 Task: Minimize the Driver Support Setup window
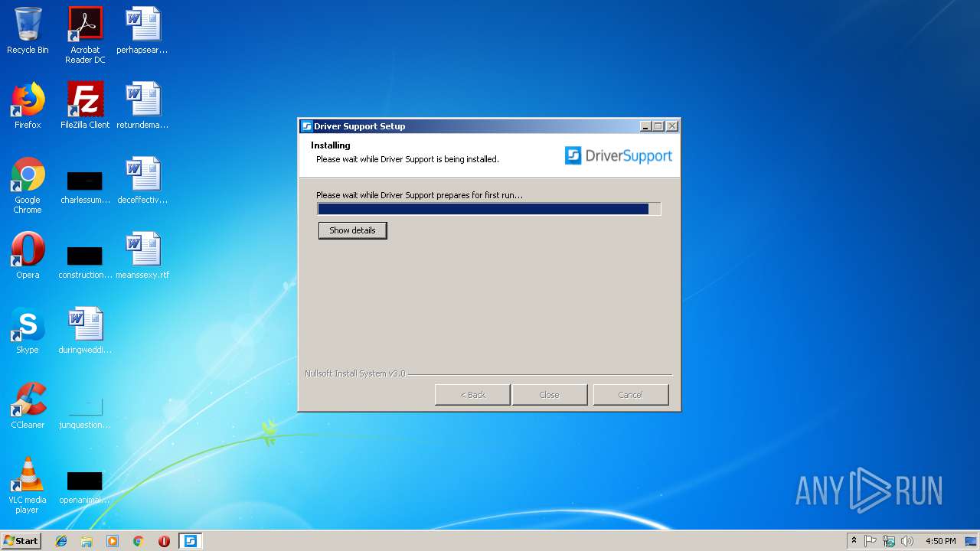(645, 126)
